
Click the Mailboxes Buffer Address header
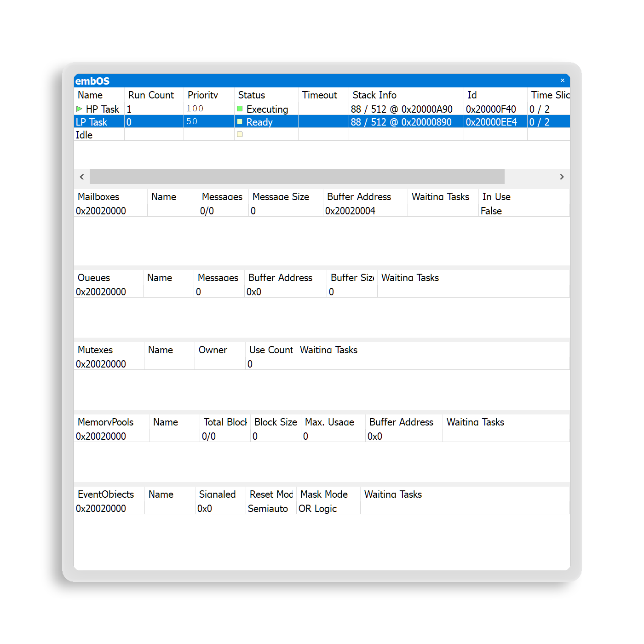pyautogui.click(x=359, y=197)
